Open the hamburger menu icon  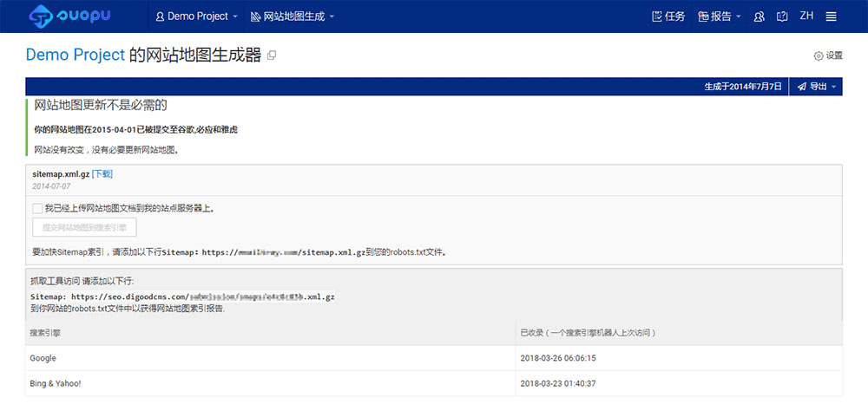coord(831,16)
